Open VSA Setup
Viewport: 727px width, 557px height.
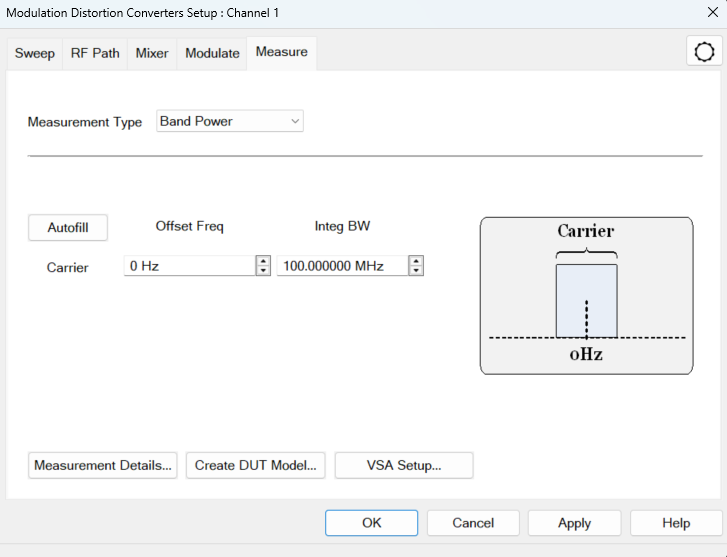tap(403, 465)
